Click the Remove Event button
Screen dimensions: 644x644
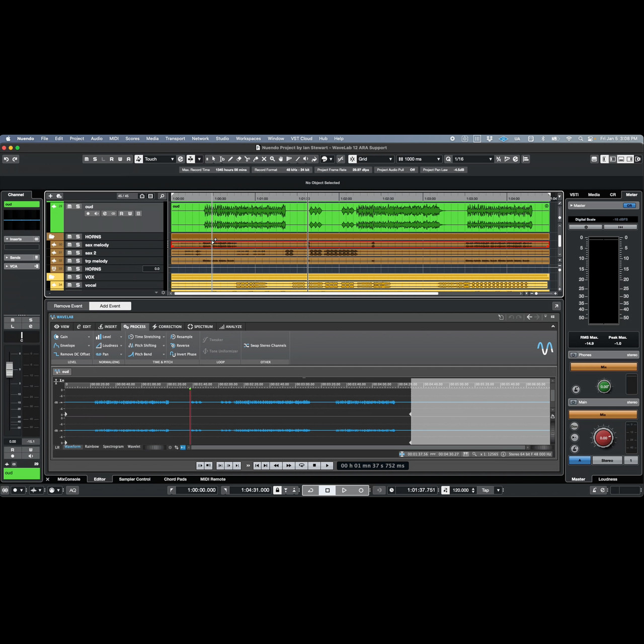coord(68,306)
